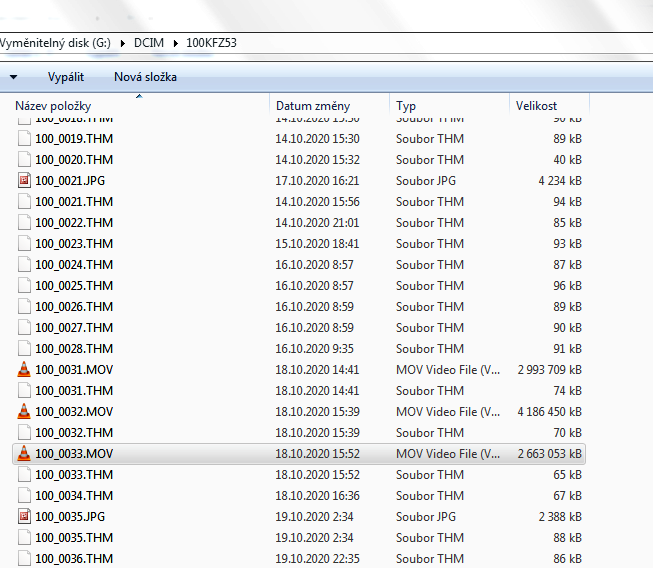This screenshot has height=568, width=653.
Task: Select file name 100_0034.THM
Action: pyautogui.click(x=74, y=496)
